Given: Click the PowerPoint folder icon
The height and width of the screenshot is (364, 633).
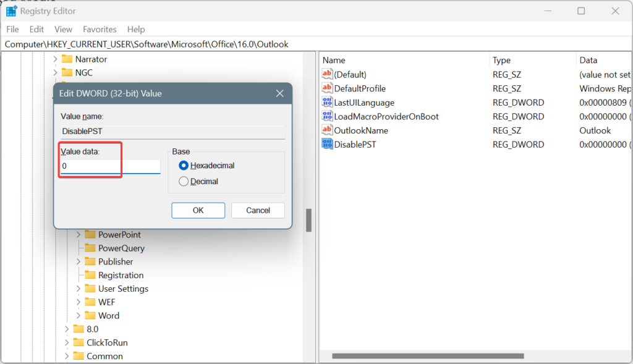Looking at the screenshot, I should click(90, 234).
